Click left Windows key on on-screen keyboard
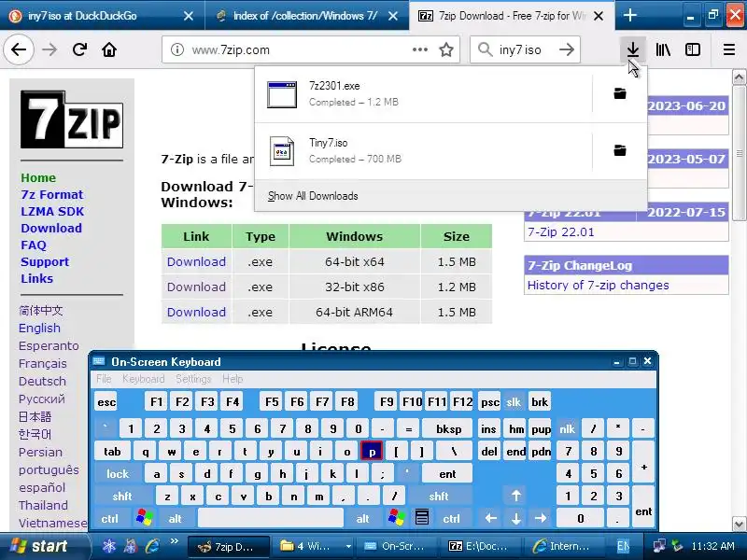This screenshot has height=560, width=747. point(145,518)
